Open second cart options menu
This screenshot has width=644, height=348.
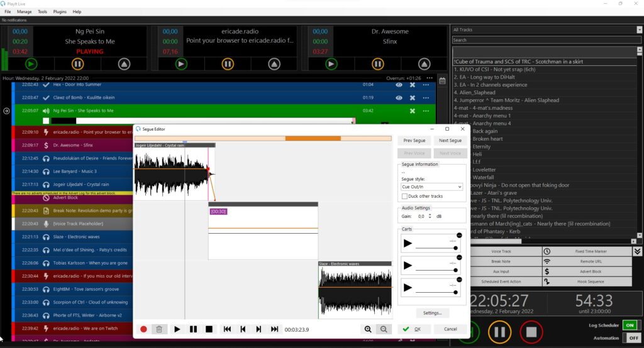[459, 258]
